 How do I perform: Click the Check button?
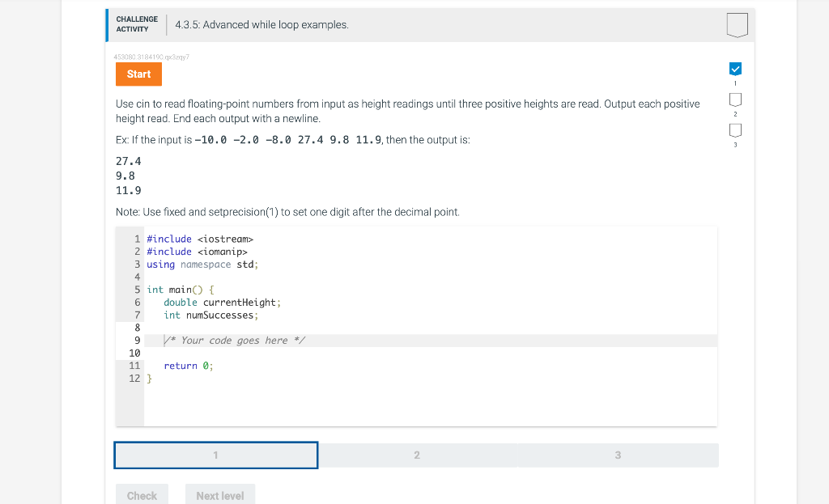click(142, 494)
